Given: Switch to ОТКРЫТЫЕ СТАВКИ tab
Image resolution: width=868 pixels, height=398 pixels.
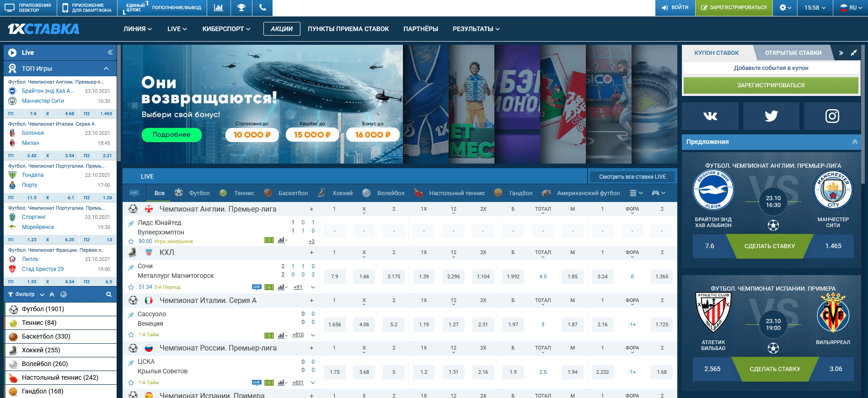Looking at the screenshot, I should 793,53.
